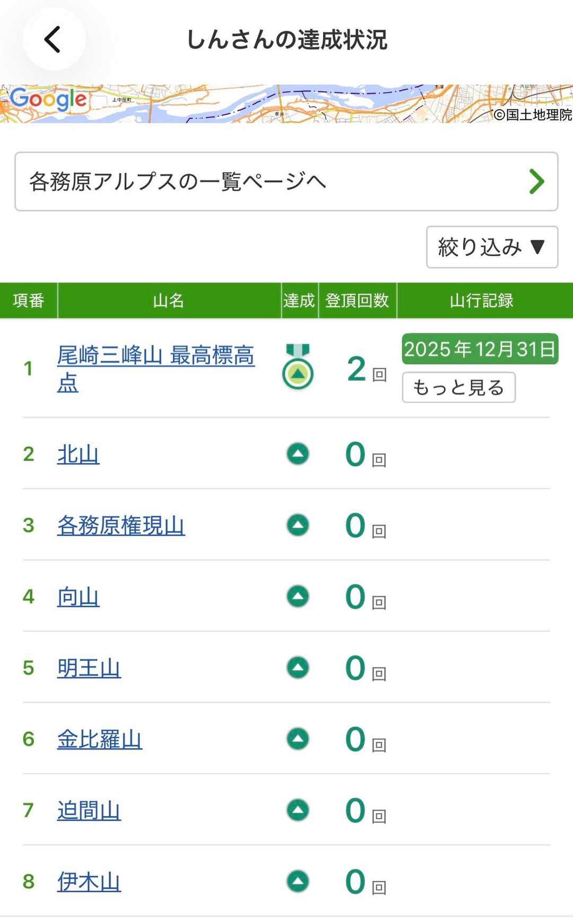Click the green chevron for 各務原アルプス list

[536, 181]
